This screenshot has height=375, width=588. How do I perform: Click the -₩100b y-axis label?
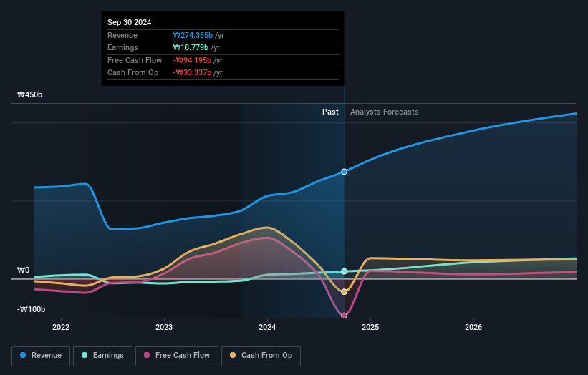(x=31, y=309)
